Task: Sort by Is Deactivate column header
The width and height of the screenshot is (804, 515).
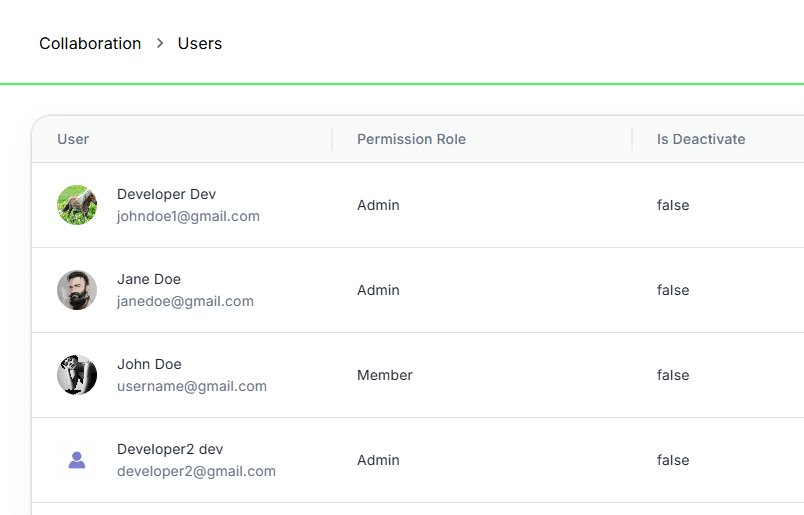Action: 701,139
